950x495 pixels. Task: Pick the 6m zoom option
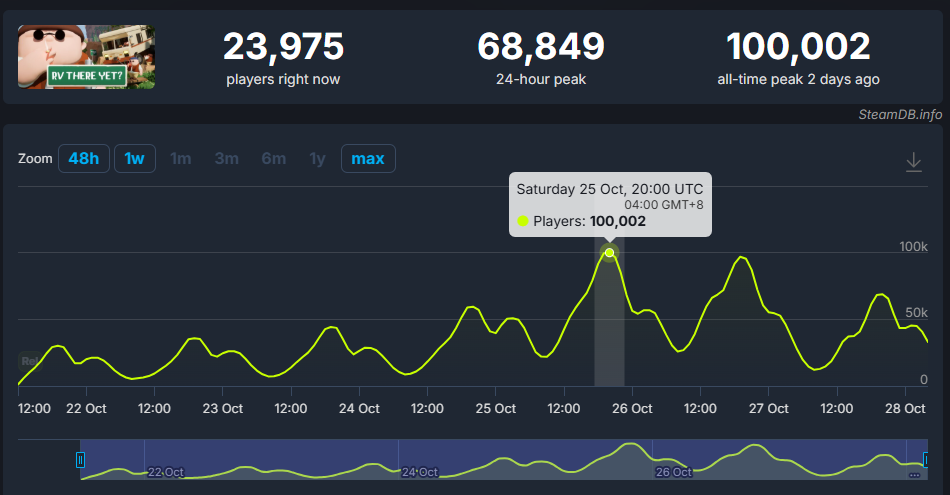pos(273,159)
